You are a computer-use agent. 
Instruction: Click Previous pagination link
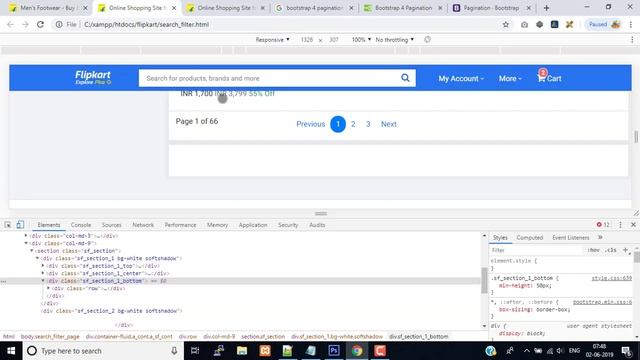click(311, 124)
